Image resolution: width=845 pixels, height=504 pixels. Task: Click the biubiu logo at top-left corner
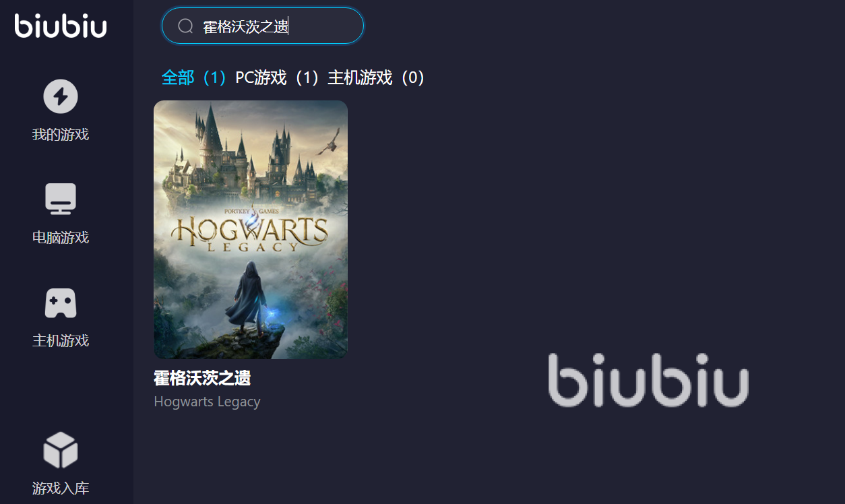pyautogui.click(x=61, y=25)
